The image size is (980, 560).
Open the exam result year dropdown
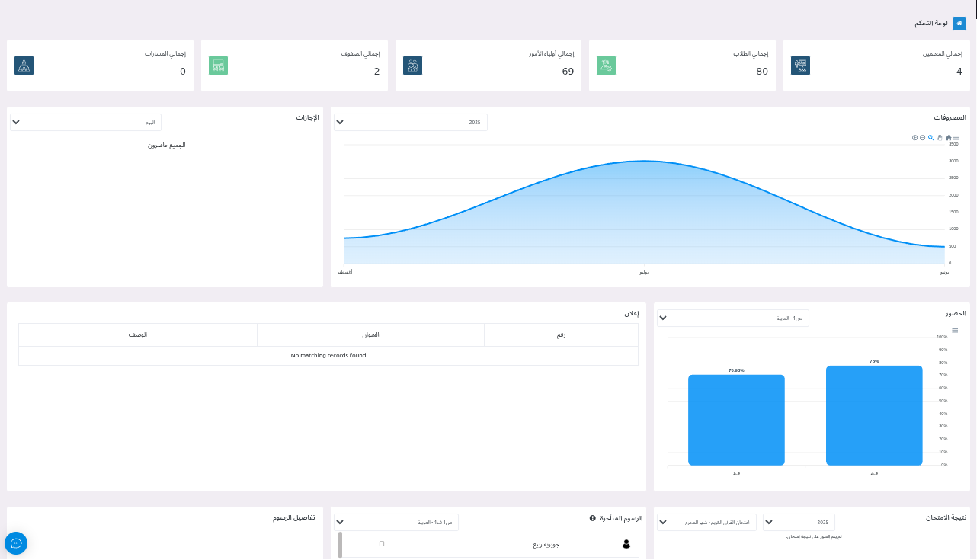tap(799, 523)
